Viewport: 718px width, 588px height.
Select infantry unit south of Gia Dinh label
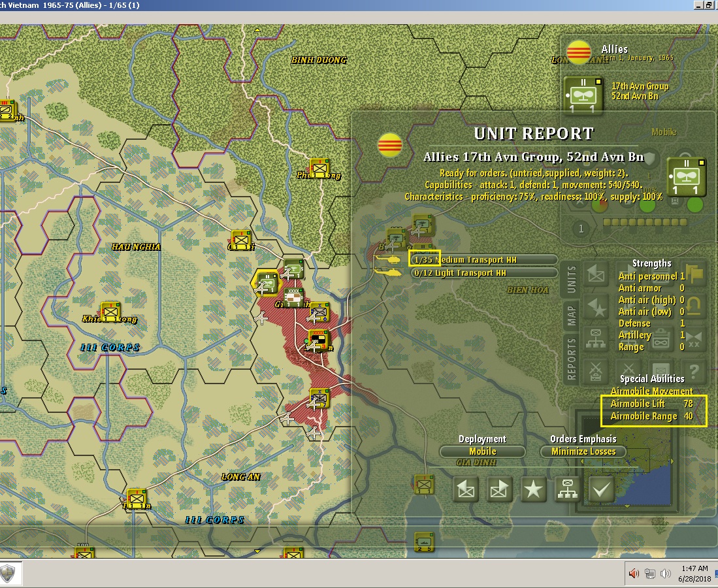(x=424, y=485)
